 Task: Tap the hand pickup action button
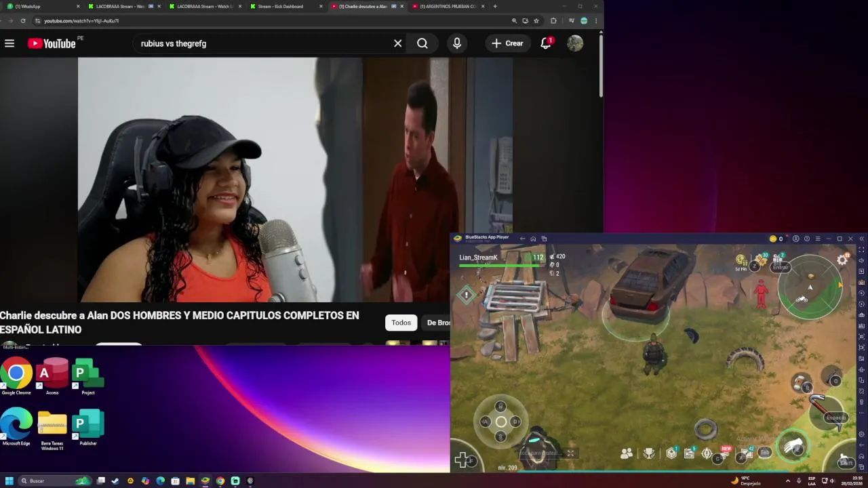(x=793, y=447)
